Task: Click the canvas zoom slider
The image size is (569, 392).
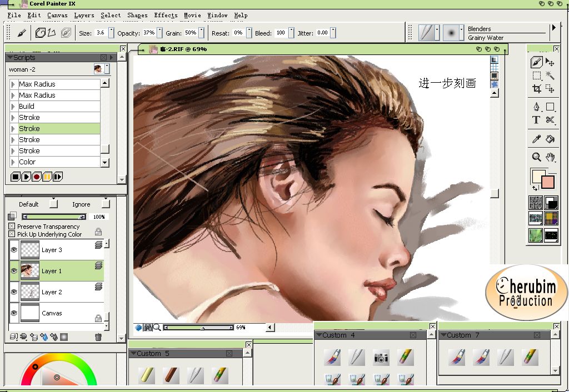Action: pyautogui.click(x=198, y=328)
